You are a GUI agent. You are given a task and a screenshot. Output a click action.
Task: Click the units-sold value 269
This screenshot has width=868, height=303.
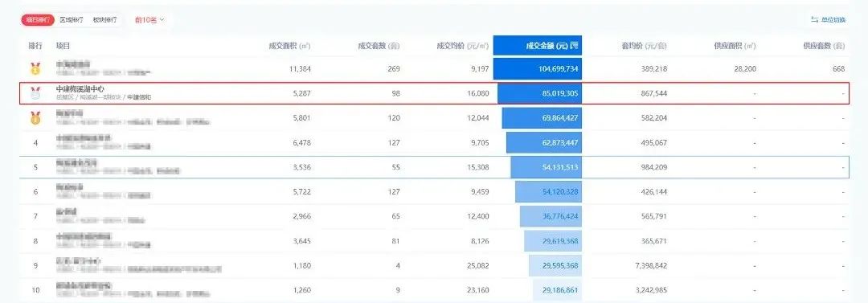(x=394, y=69)
